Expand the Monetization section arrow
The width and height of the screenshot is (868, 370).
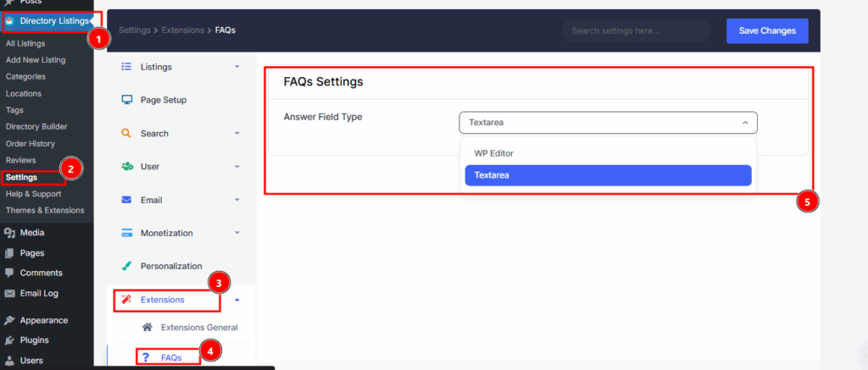coord(237,233)
